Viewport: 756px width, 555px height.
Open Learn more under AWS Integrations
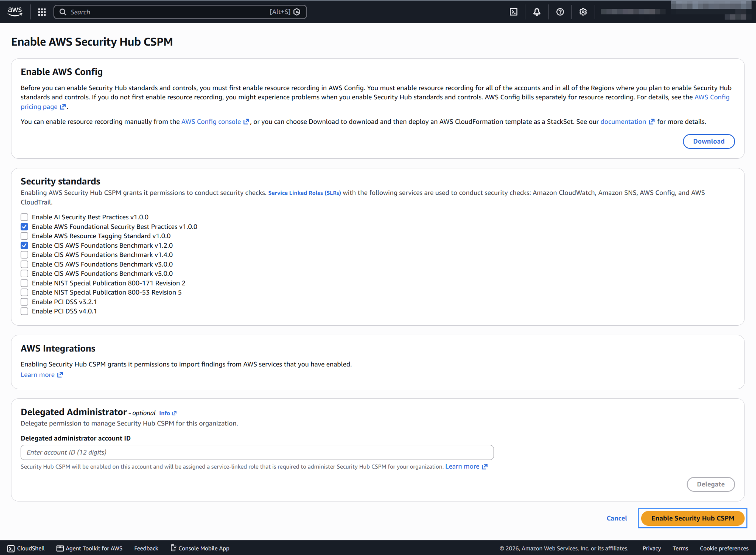point(42,375)
